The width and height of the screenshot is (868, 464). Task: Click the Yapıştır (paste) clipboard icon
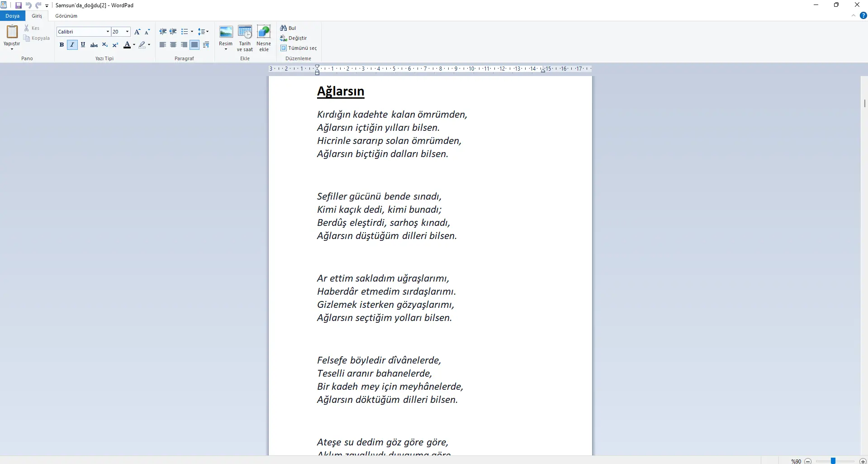(x=12, y=32)
